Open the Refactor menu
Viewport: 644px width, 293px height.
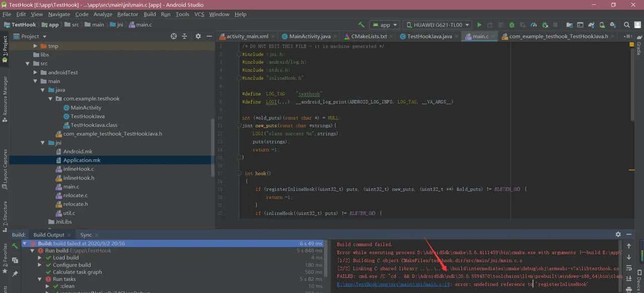(127, 14)
